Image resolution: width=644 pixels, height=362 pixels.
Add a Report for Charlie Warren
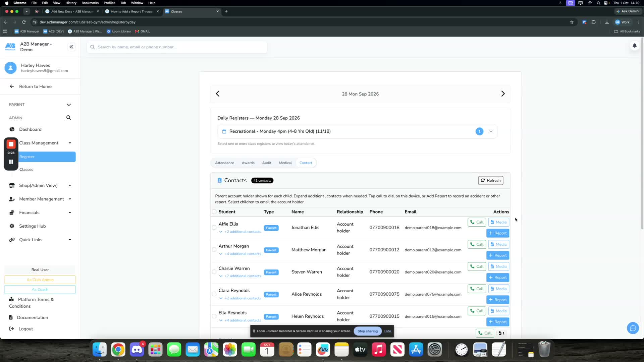click(x=498, y=278)
